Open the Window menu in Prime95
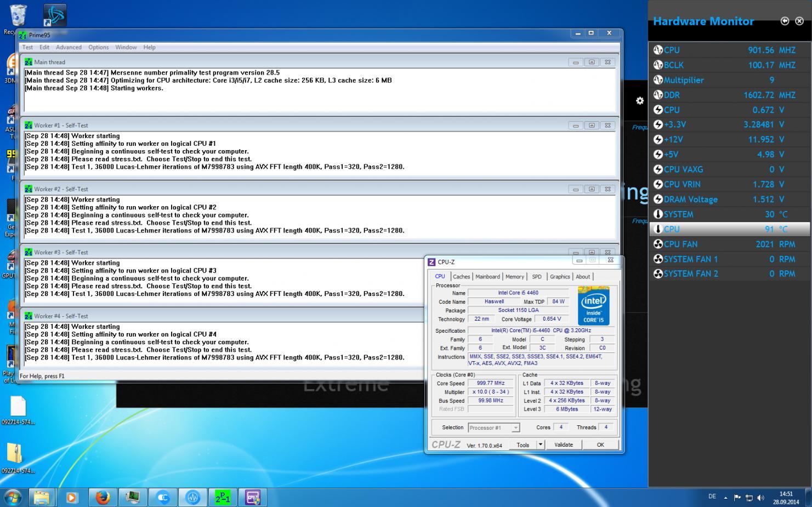This screenshot has width=812, height=507. (x=126, y=47)
